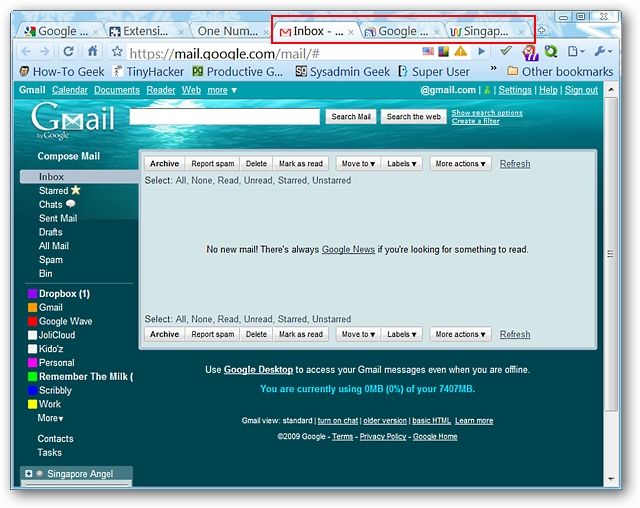
Task: Open bottom 'Labels' dropdown
Action: coord(402,334)
